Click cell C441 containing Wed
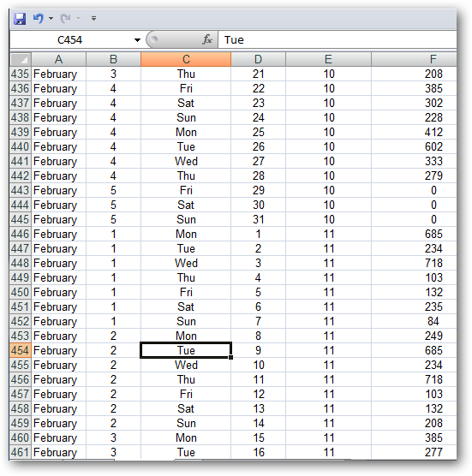This screenshot has height=476, width=472. tap(186, 161)
